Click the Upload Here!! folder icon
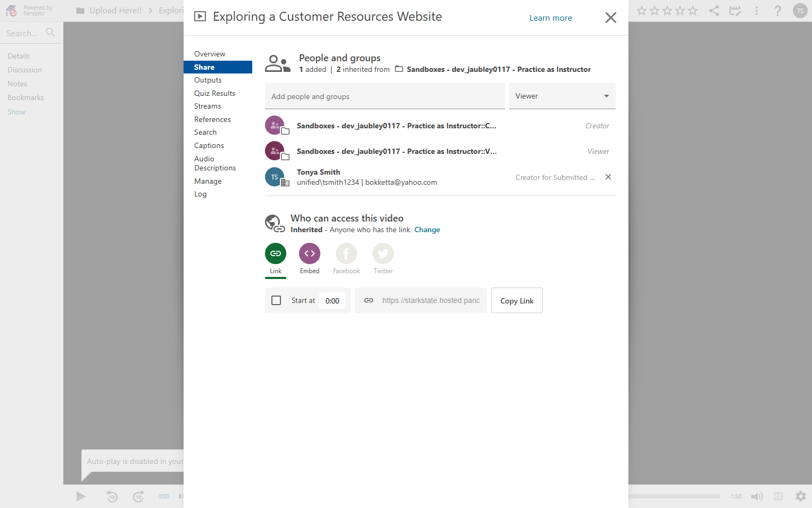Screen dimensions: 812x508 [80, 11]
